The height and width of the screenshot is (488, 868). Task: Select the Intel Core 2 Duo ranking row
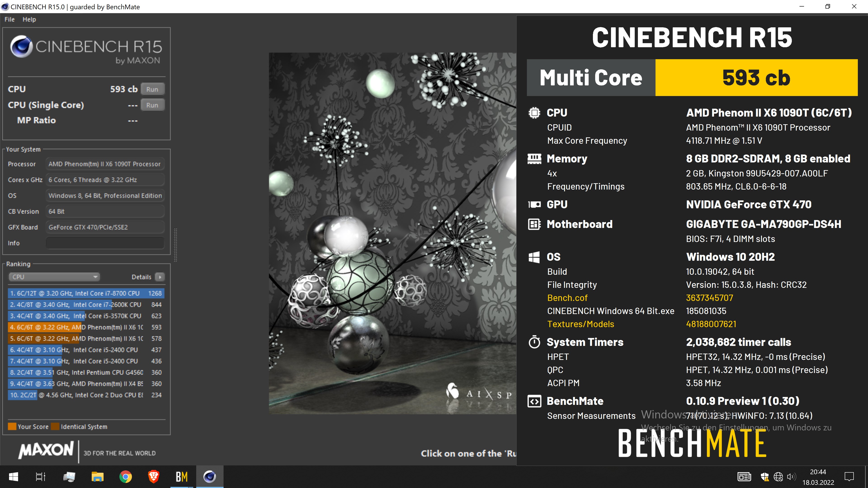tap(86, 395)
